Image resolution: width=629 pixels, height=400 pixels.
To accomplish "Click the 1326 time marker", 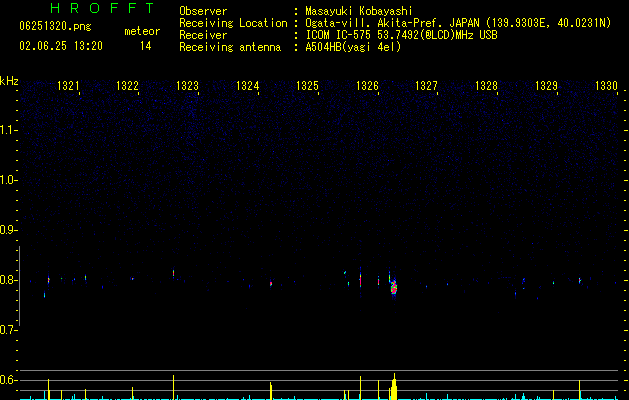I will click(367, 86).
